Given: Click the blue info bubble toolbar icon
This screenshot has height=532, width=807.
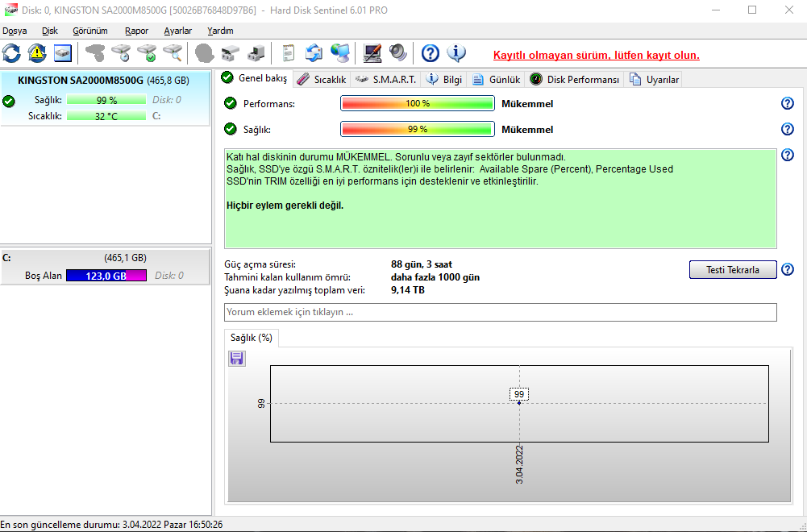Looking at the screenshot, I should [456, 53].
